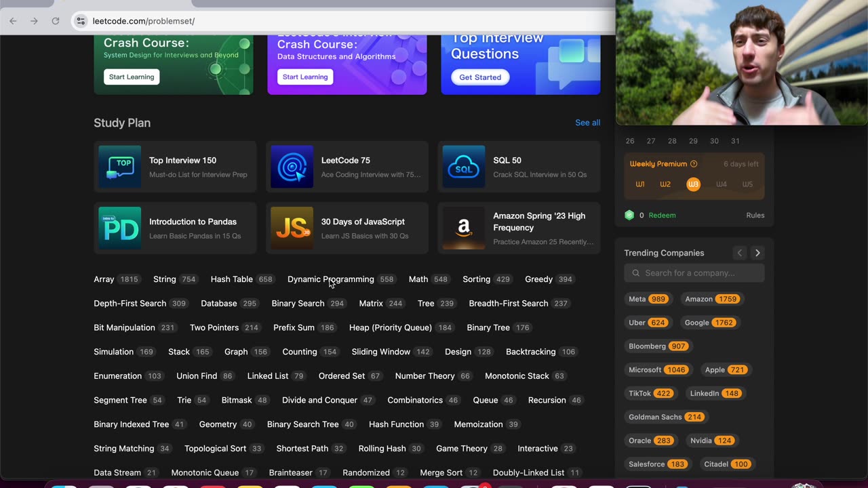
Task: Filter by Breadth-First Search topic
Action: (x=519, y=304)
